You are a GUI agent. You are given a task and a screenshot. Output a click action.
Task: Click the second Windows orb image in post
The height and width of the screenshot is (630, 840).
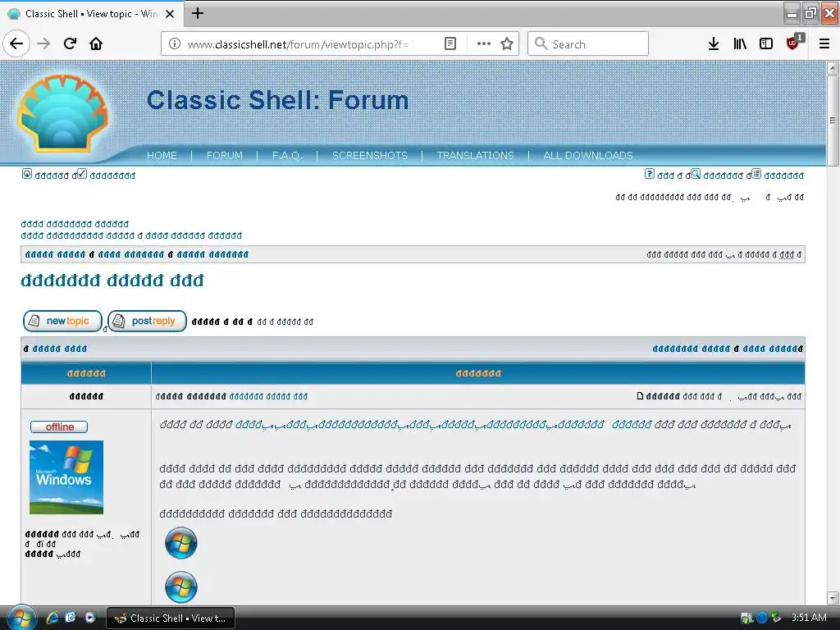[x=181, y=587]
